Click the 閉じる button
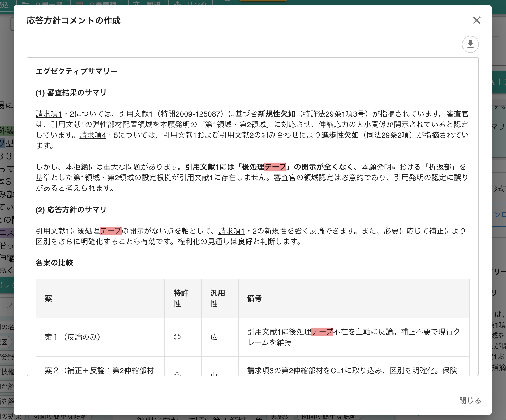 [x=470, y=400]
